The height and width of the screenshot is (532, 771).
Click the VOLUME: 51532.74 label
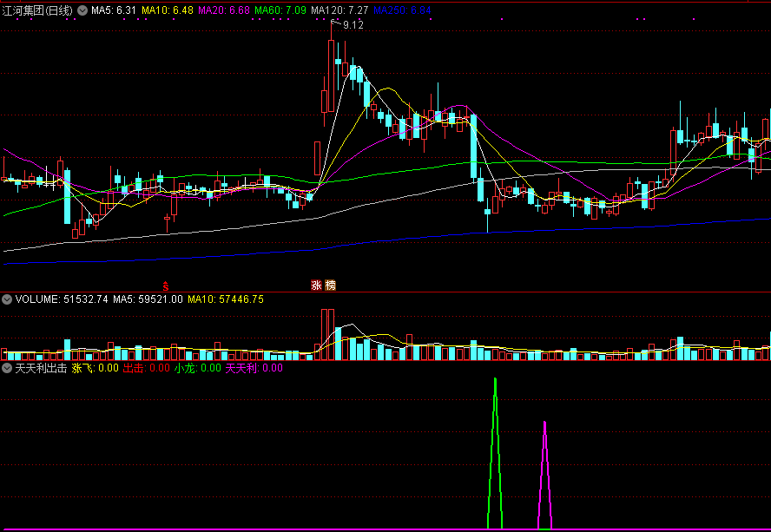[x=62, y=299]
